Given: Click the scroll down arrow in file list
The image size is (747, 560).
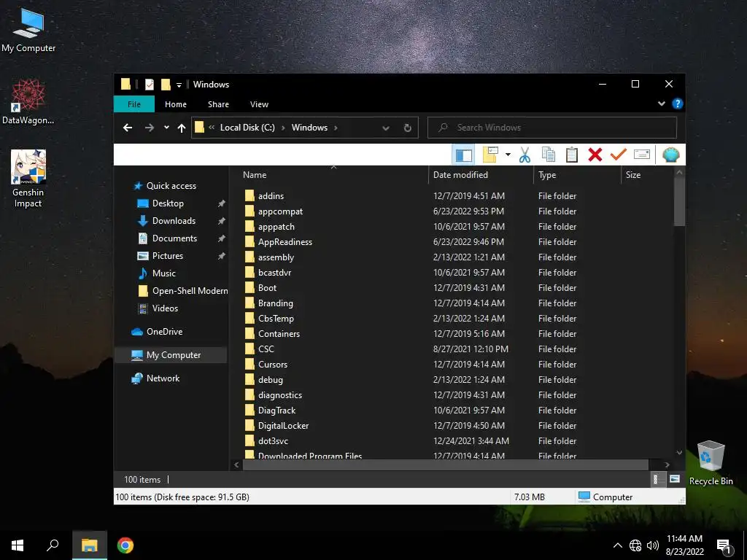Looking at the screenshot, I should 679,452.
